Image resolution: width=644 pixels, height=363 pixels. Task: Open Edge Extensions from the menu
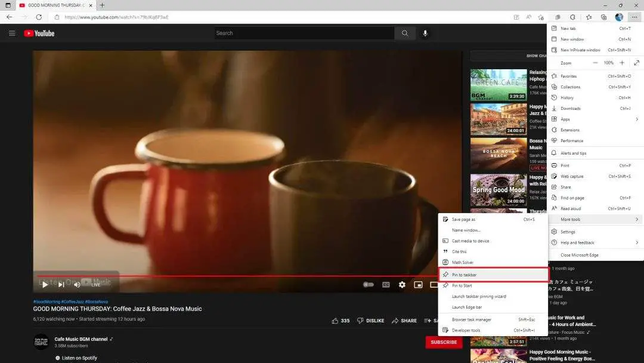point(571,130)
